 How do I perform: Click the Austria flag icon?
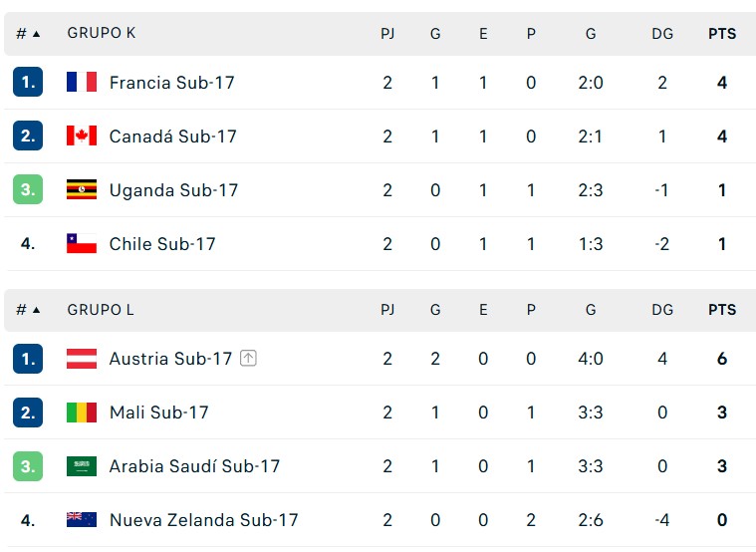[x=82, y=359]
